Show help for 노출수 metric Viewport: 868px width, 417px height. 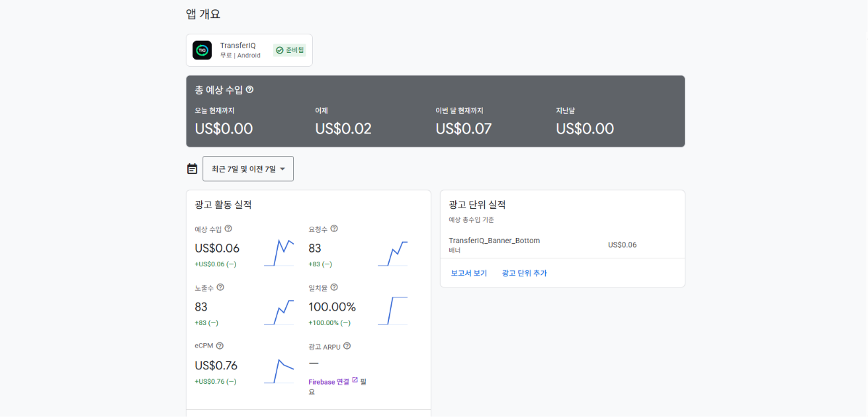[220, 287]
